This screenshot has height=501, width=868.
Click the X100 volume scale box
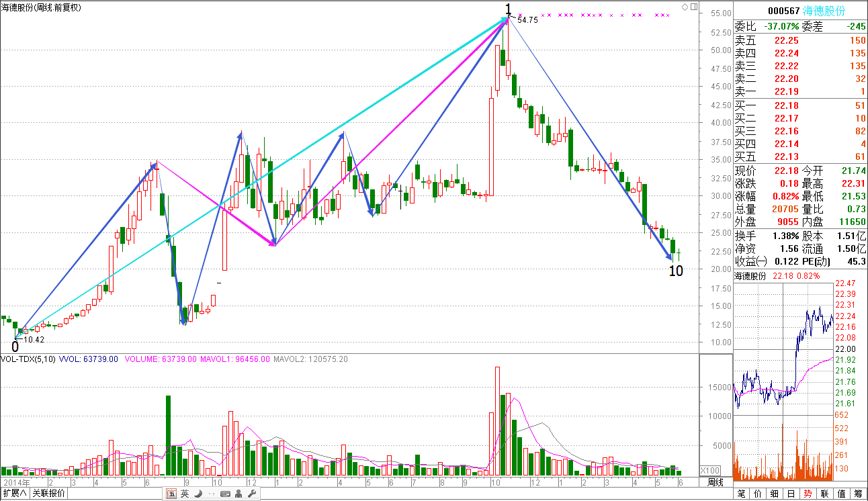(711, 470)
